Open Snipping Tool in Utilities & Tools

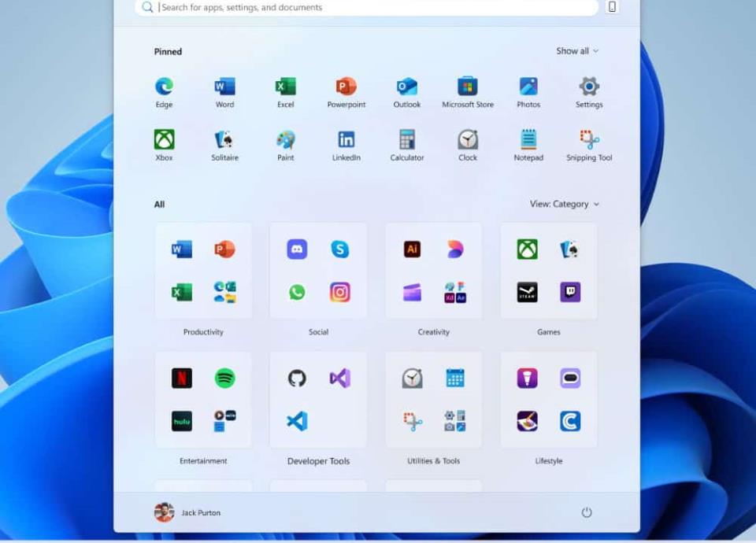pos(412,421)
